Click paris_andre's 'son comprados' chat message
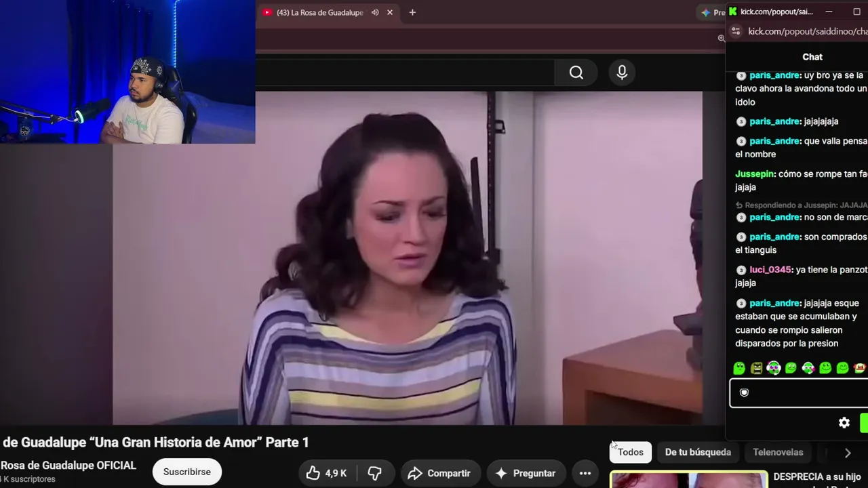 pyautogui.click(x=802, y=243)
